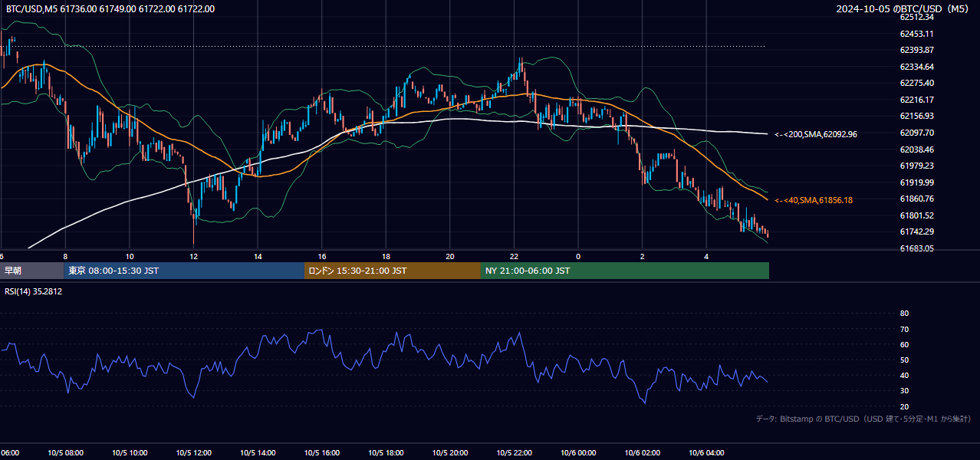Click chart hour tick 4

click(x=706, y=256)
